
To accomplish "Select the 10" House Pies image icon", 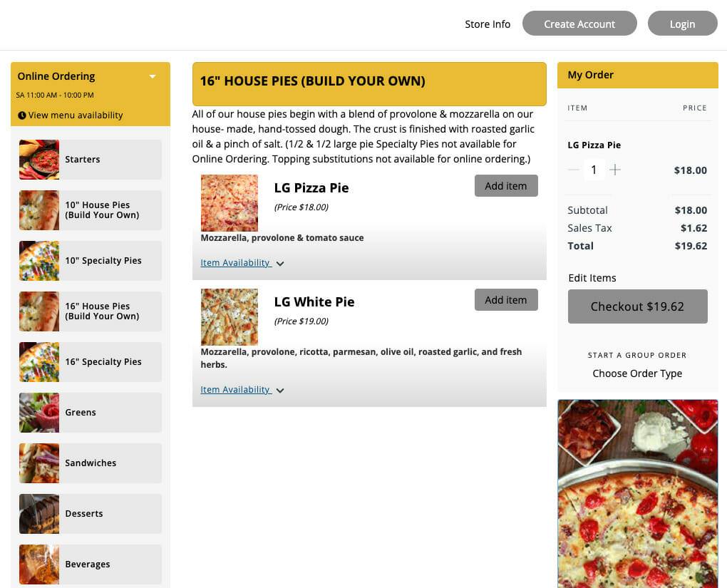I will [x=38, y=210].
